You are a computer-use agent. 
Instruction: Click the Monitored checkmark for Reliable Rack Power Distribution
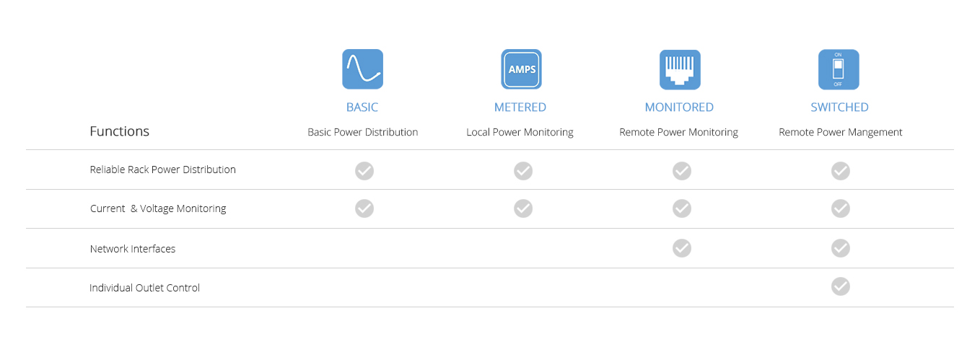[x=681, y=171]
